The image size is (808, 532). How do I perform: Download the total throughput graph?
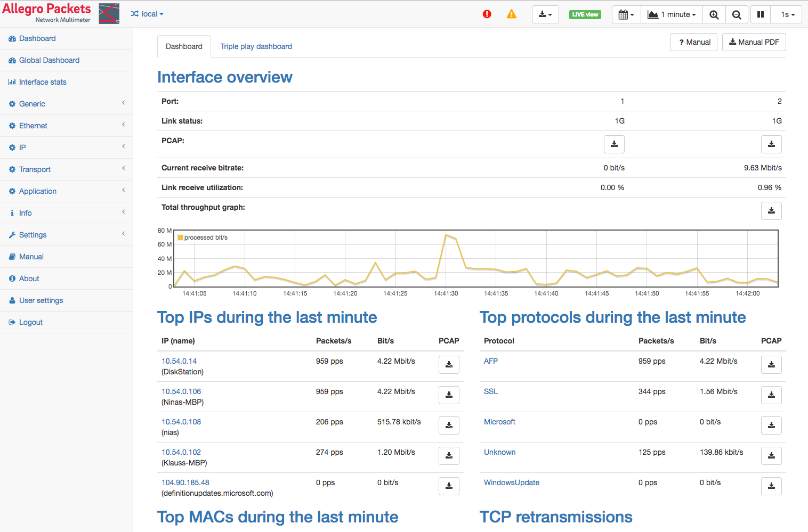point(771,211)
